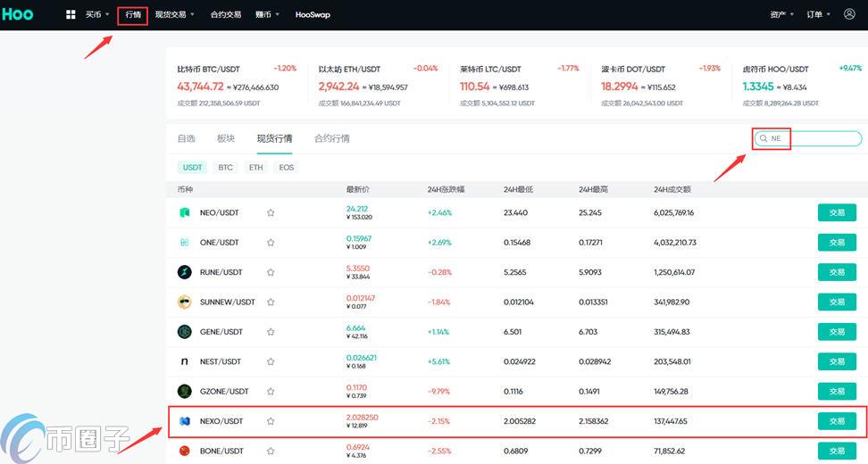Select the EOS market filter
Screen dimensions: 868x464
(x=286, y=167)
